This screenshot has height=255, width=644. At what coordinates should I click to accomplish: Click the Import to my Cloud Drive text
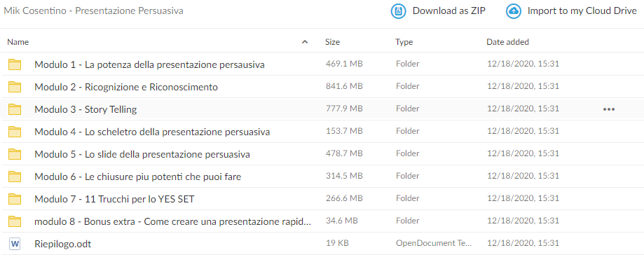(582, 11)
